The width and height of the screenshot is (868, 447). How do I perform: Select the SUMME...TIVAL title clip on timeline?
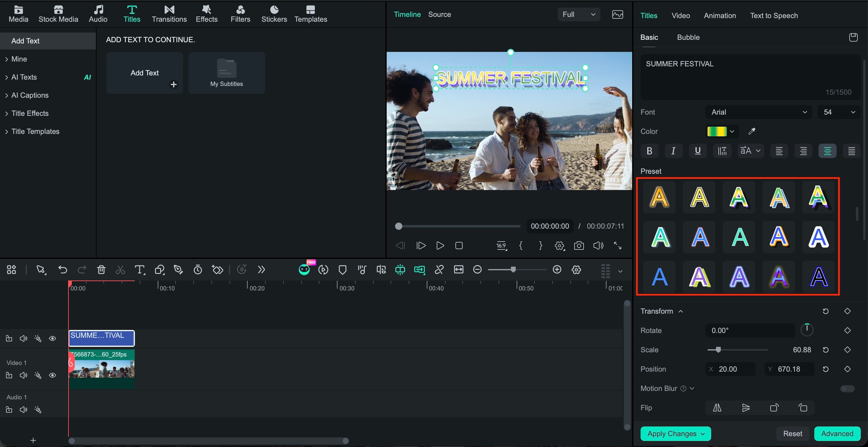(x=101, y=338)
